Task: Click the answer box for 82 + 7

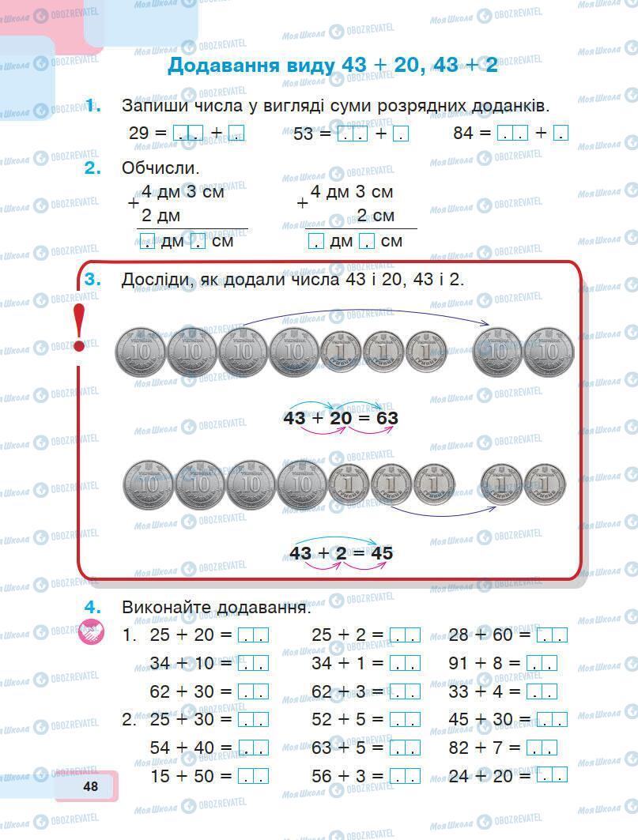Action: click(542, 748)
